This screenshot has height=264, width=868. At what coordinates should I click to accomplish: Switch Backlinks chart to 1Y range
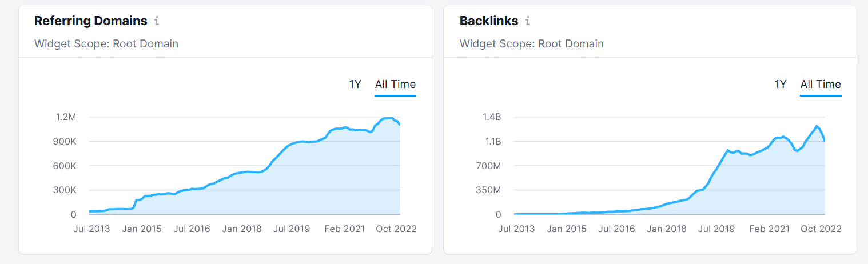781,85
